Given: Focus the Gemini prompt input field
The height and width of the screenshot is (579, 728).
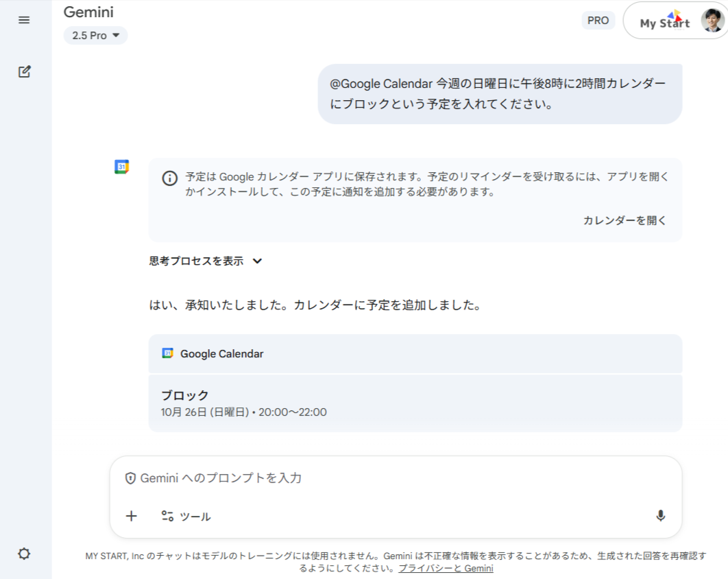Looking at the screenshot, I should tap(391, 478).
